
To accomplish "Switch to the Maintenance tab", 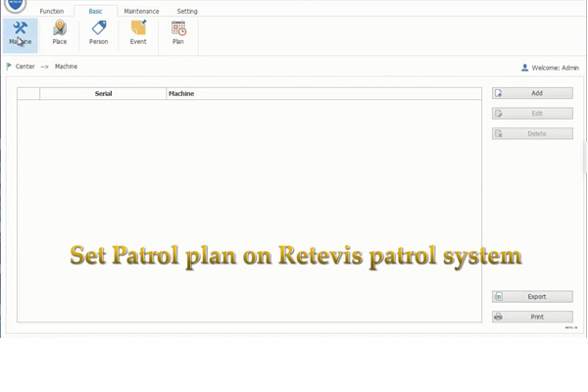I will coord(141,11).
